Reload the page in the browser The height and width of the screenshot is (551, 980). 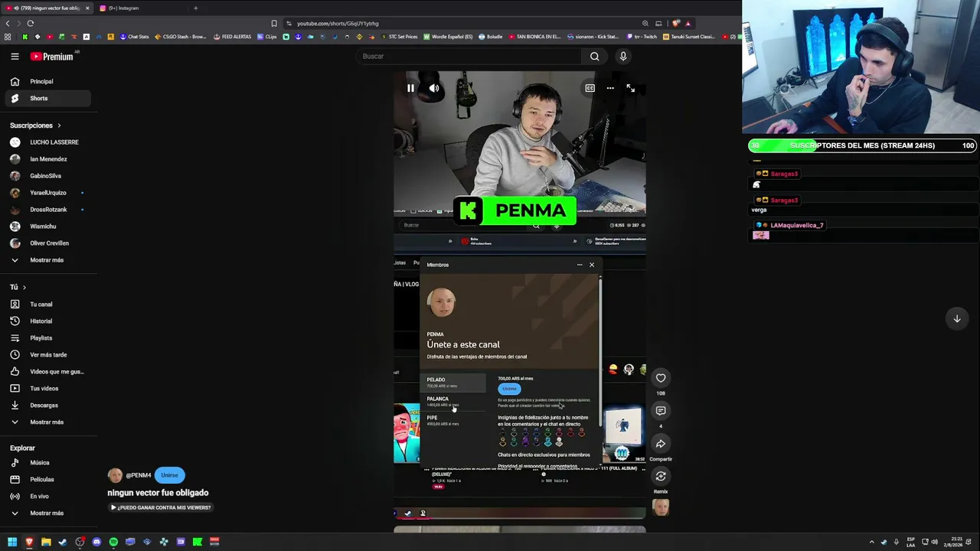[30, 24]
